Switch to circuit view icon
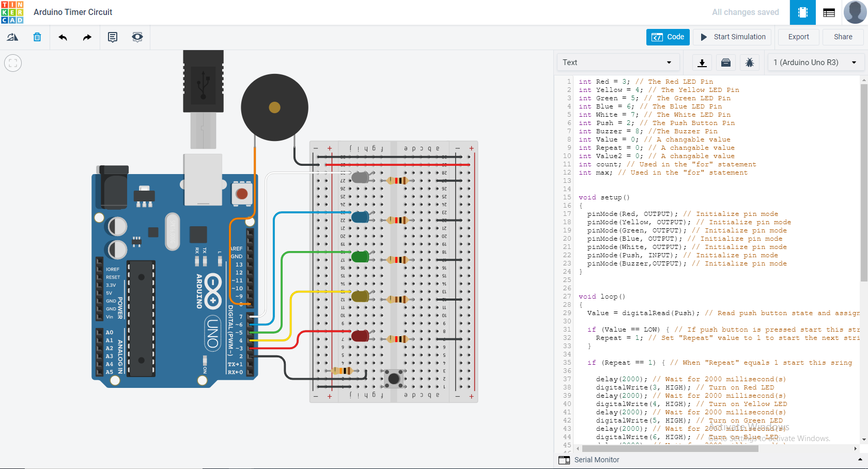The image size is (868, 469). 803,12
